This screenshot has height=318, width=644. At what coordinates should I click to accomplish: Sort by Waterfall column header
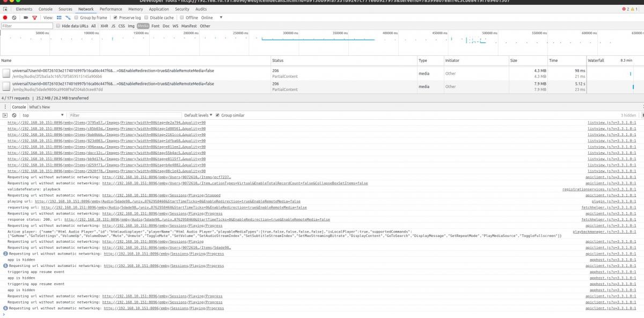615,61
